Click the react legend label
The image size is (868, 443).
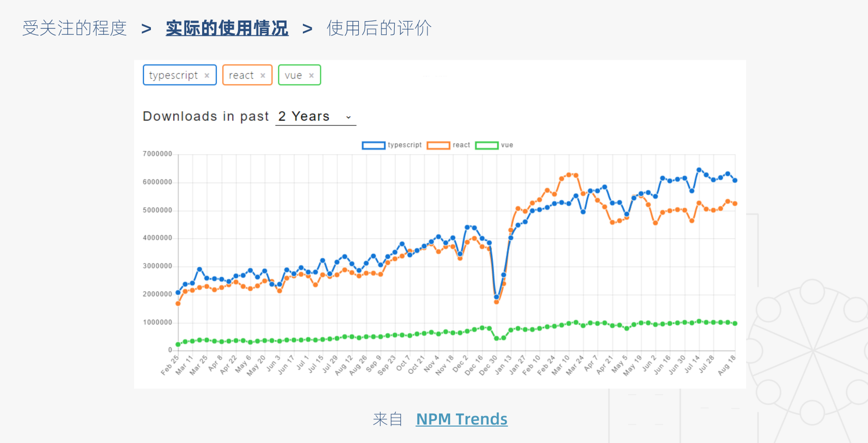[x=461, y=145]
